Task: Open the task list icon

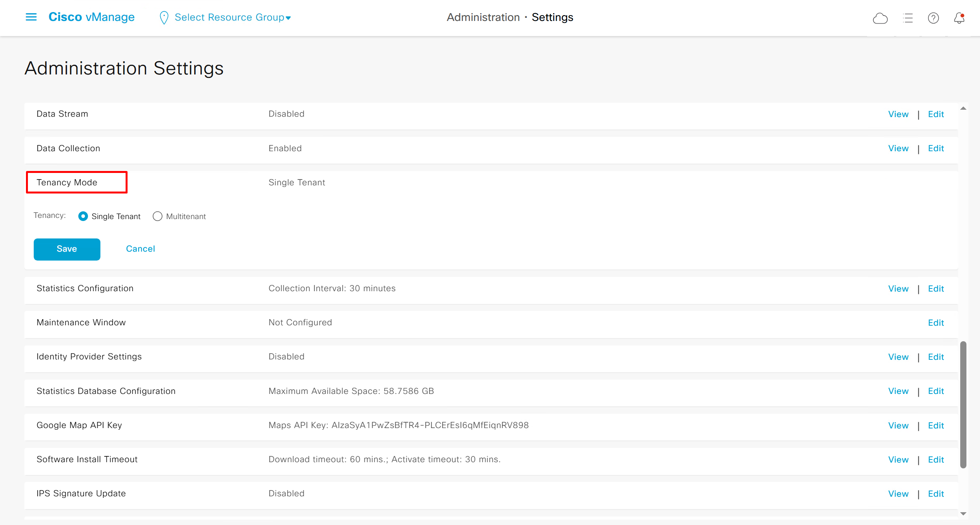Action: click(908, 18)
